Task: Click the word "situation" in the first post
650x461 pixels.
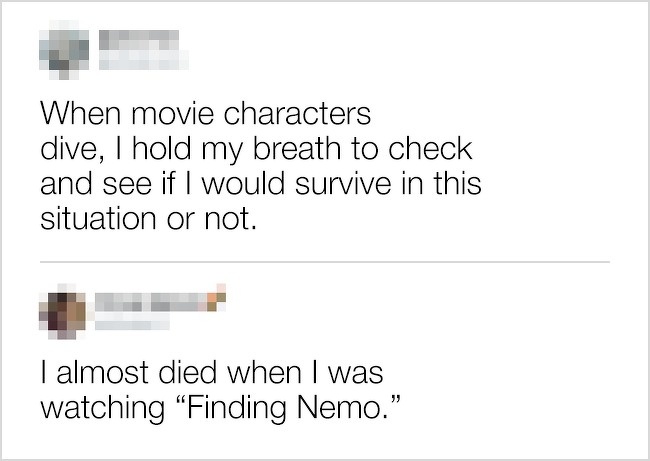Action: pos(98,218)
